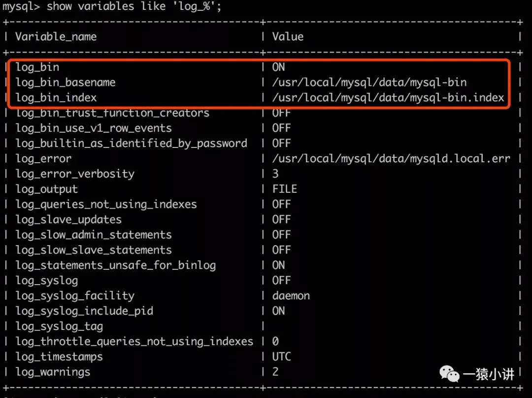532x398 pixels.
Task: Click the mysql show variables command line
Action: pos(112,6)
